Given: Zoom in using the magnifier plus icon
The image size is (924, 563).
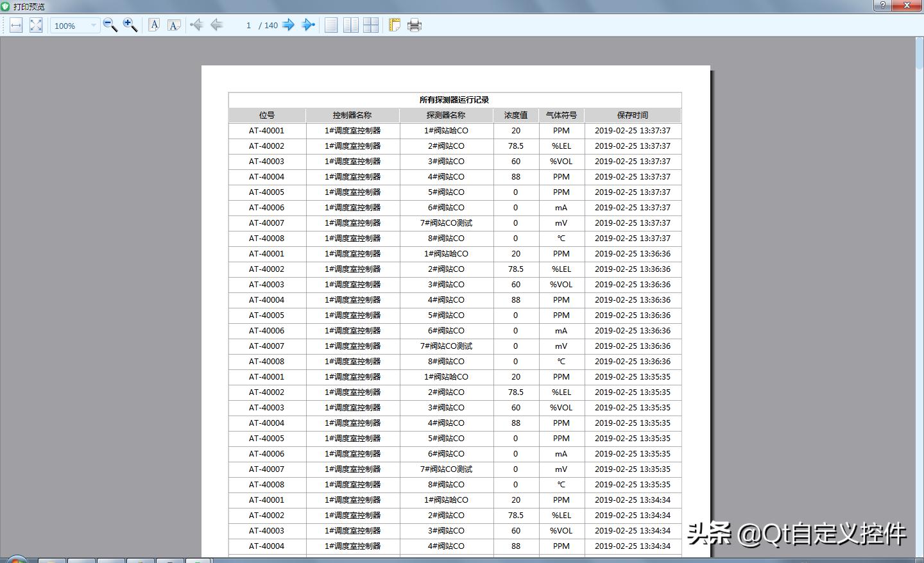Looking at the screenshot, I should [x=130, y=26].
